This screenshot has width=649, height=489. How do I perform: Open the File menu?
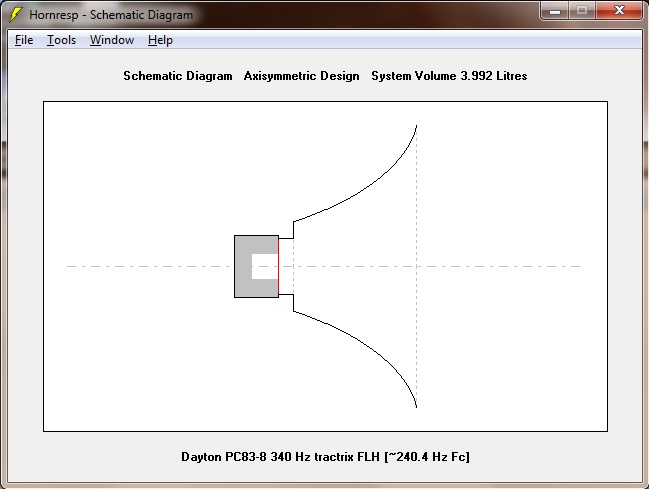[x=24, y=40]
